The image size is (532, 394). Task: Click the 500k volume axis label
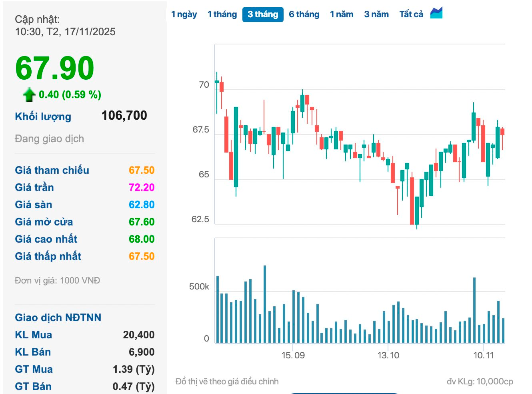pyautogui.click(x=199, y=287)
